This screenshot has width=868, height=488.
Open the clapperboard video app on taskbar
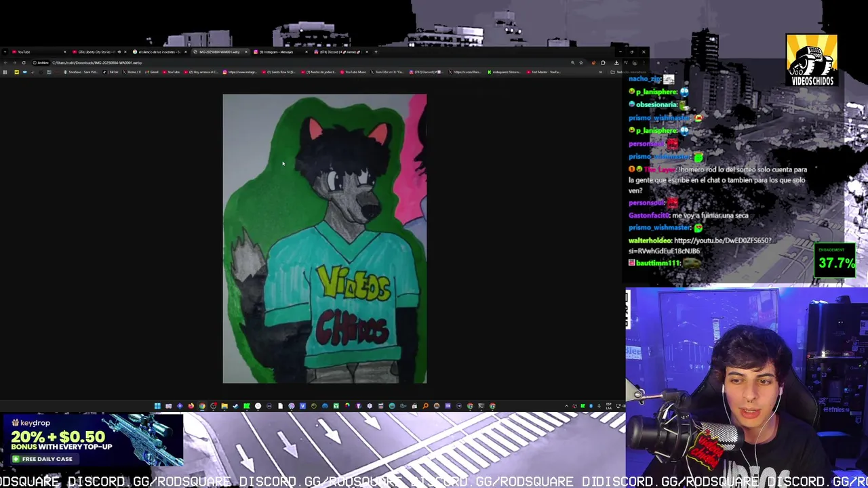(x=414, y=406)
